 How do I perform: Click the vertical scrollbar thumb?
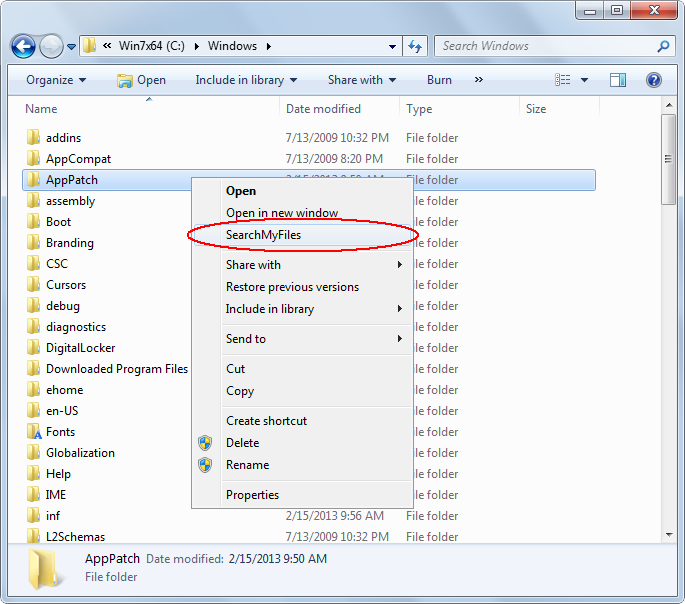tap(669, 159)
